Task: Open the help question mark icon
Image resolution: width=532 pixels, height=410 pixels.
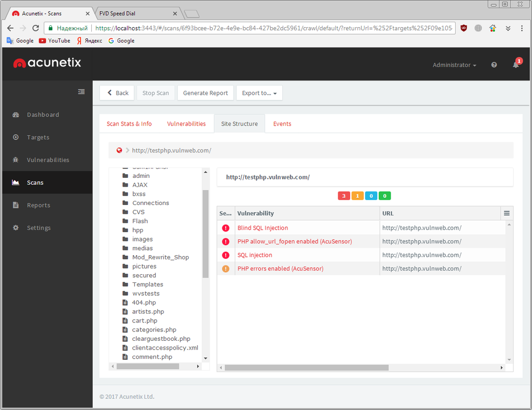Action: tap(494, 65)
